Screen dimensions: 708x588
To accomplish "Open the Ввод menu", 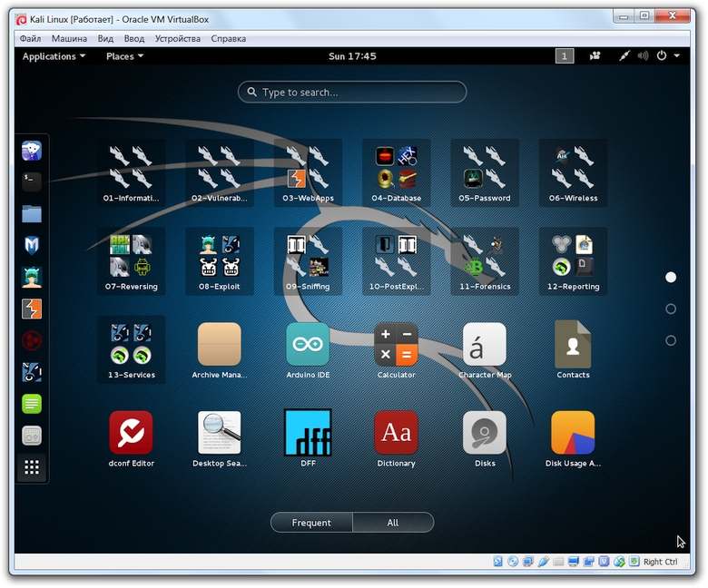I will tap(134, 39).
